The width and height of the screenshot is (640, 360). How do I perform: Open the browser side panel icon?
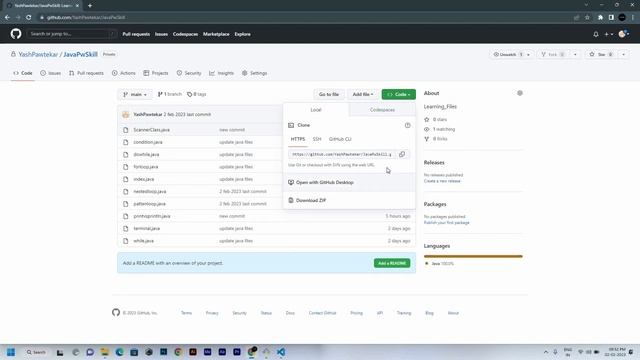[x=611, y=18]
